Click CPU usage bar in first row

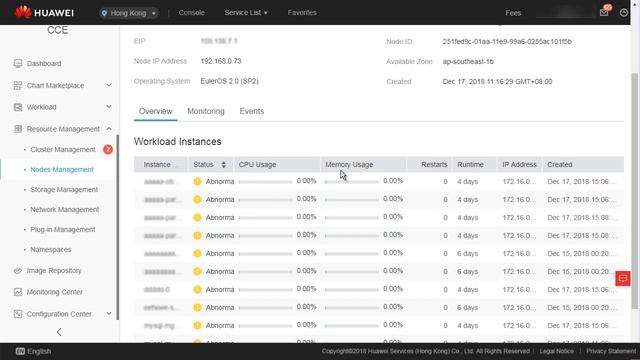pyautogui.click(x=265, y=182)
